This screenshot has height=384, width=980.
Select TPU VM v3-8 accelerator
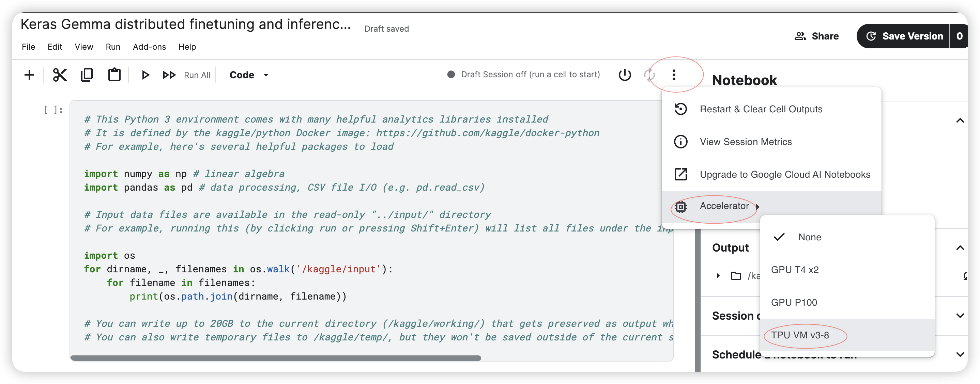tap(800, 335)
